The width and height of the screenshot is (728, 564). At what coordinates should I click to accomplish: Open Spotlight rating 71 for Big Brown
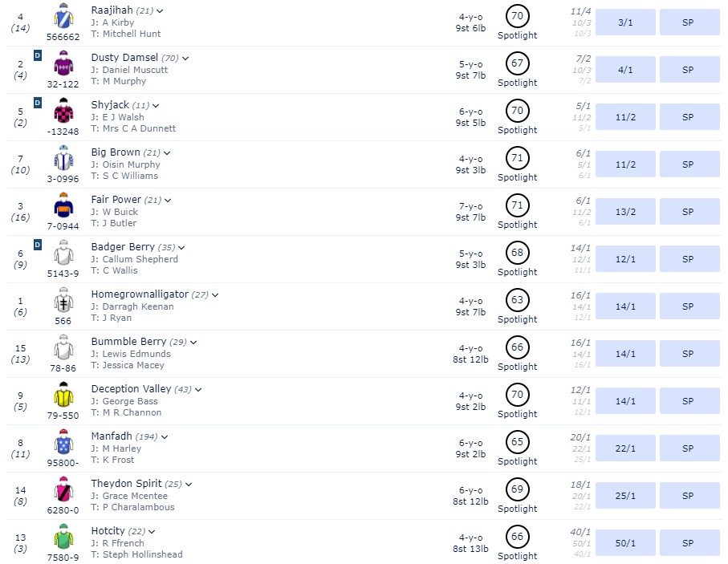pyautogui.click(x=517, y=157)
